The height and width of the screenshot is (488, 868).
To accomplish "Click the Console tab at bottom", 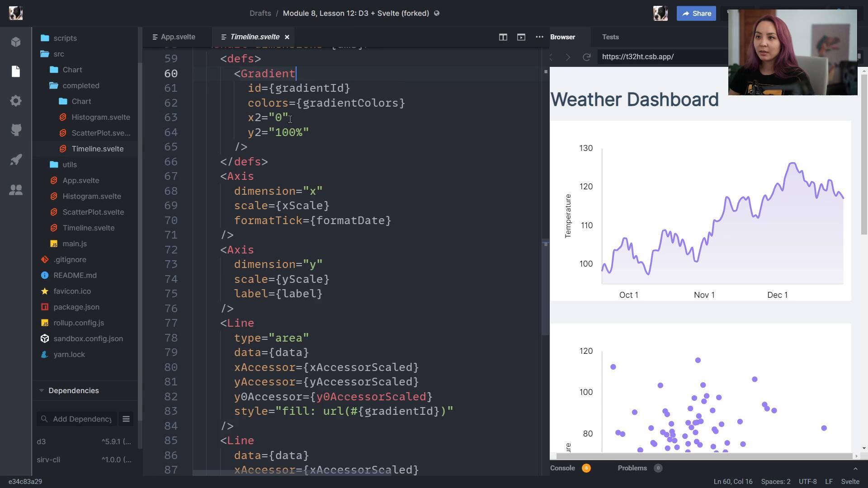I will click(x=563, y=468).
